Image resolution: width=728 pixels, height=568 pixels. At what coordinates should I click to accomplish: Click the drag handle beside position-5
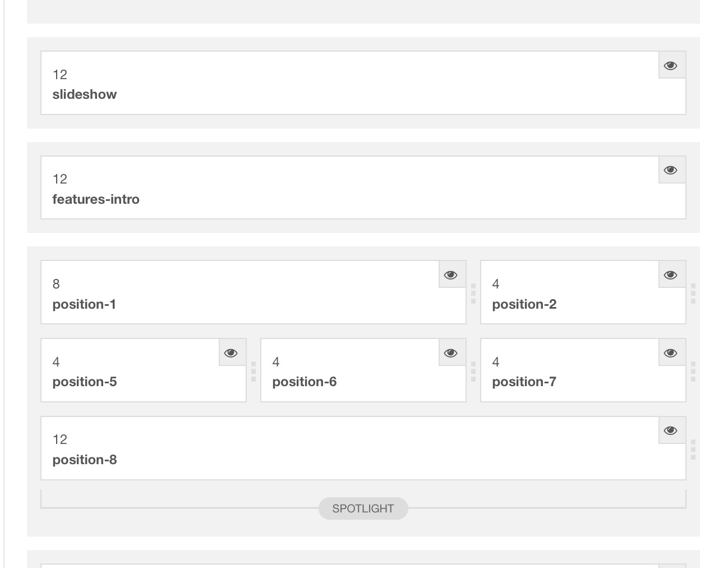click(x=252, y=370)
